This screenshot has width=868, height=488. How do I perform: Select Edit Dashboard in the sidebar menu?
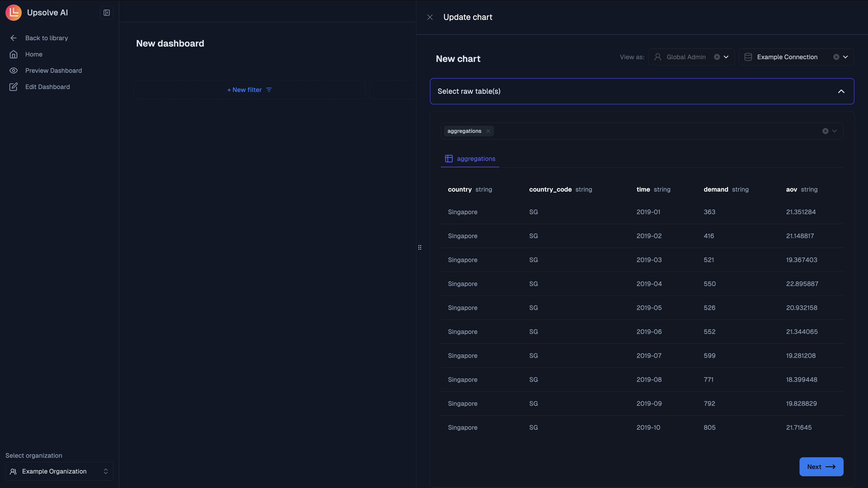47,87
